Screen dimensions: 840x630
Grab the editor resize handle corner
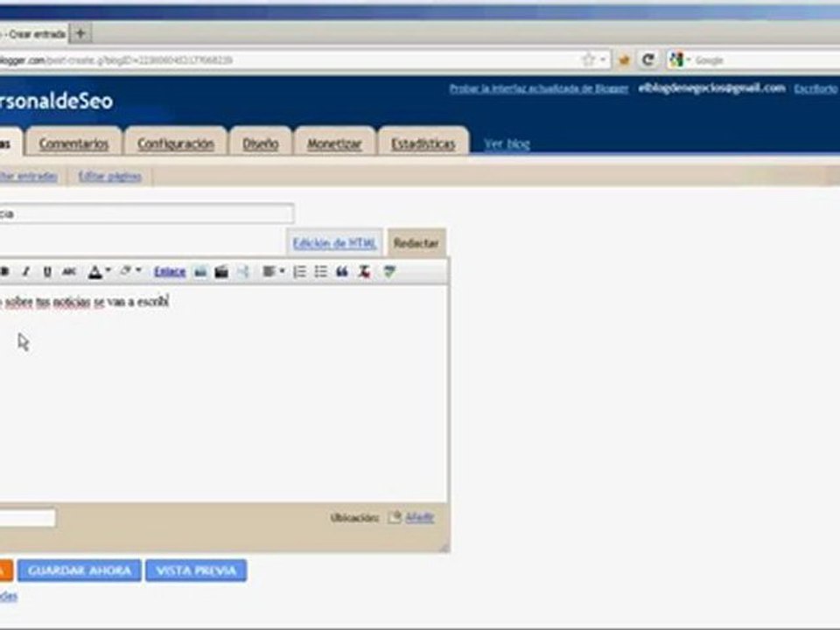(444, 546)
